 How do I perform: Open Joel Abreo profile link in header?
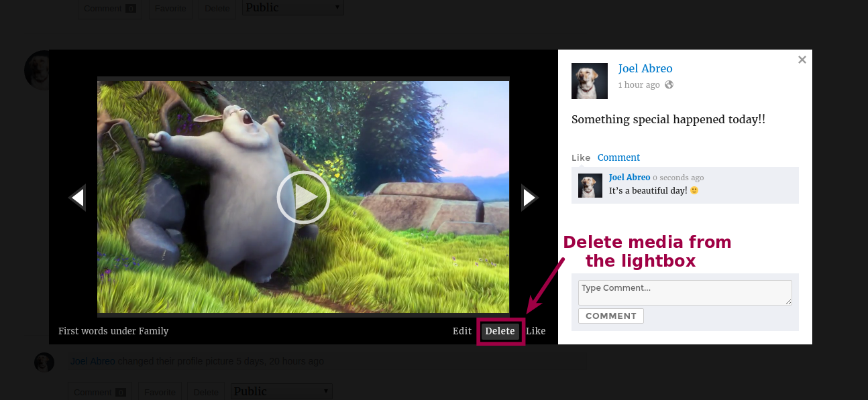click(645, 68)
